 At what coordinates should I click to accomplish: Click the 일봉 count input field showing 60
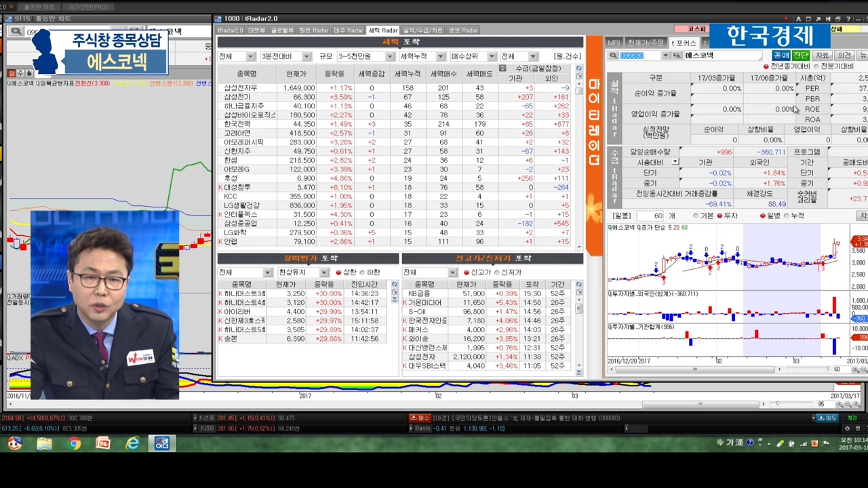pos(650,216)
